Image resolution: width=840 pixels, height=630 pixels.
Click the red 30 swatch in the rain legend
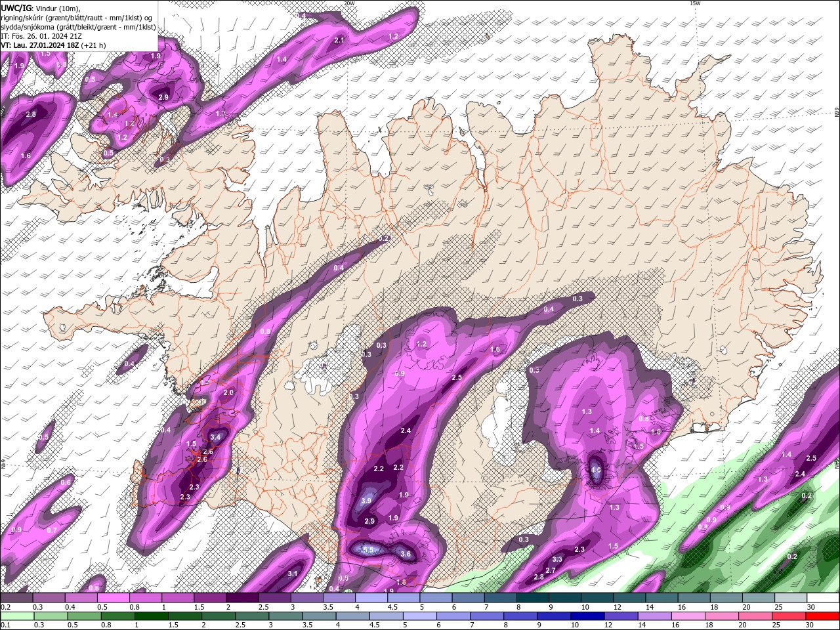click(824, 616)
